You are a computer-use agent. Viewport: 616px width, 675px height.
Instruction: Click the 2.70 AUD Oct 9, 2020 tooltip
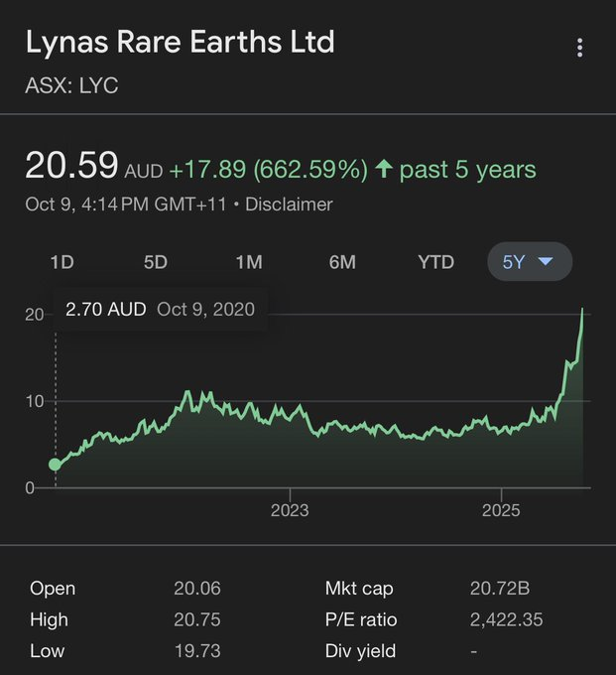click(160, 309)
